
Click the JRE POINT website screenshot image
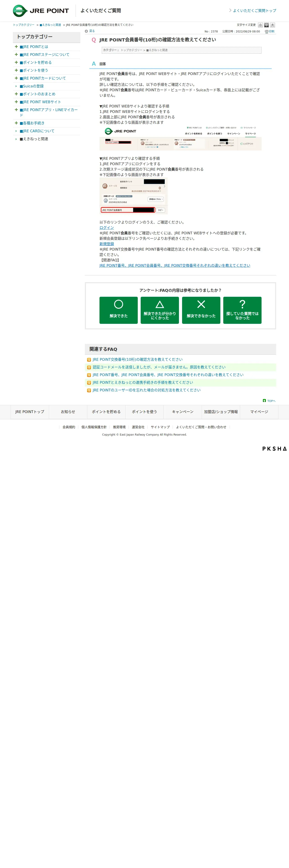[180, 138]
